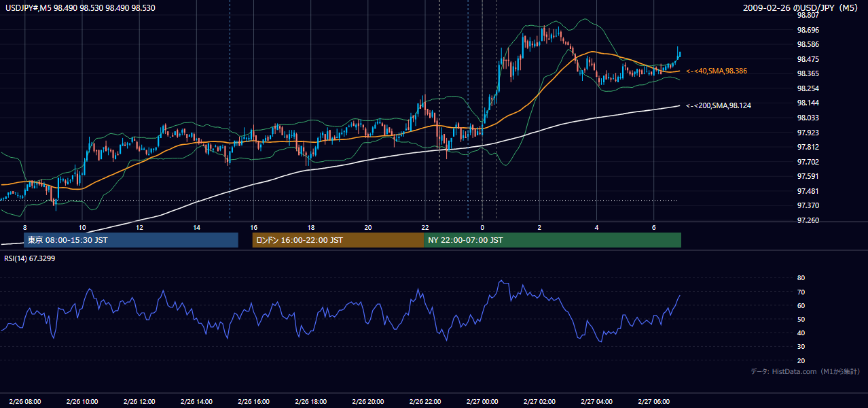The height and width of the screenshot is (408, 868).
Task: Click price axis label 98.033
Action: coord(808,118)
